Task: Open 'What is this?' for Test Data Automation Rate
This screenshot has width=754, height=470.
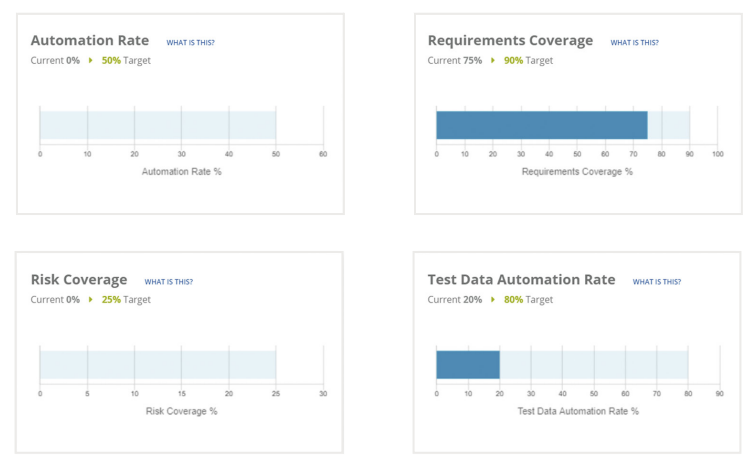Action: (656, 282)
